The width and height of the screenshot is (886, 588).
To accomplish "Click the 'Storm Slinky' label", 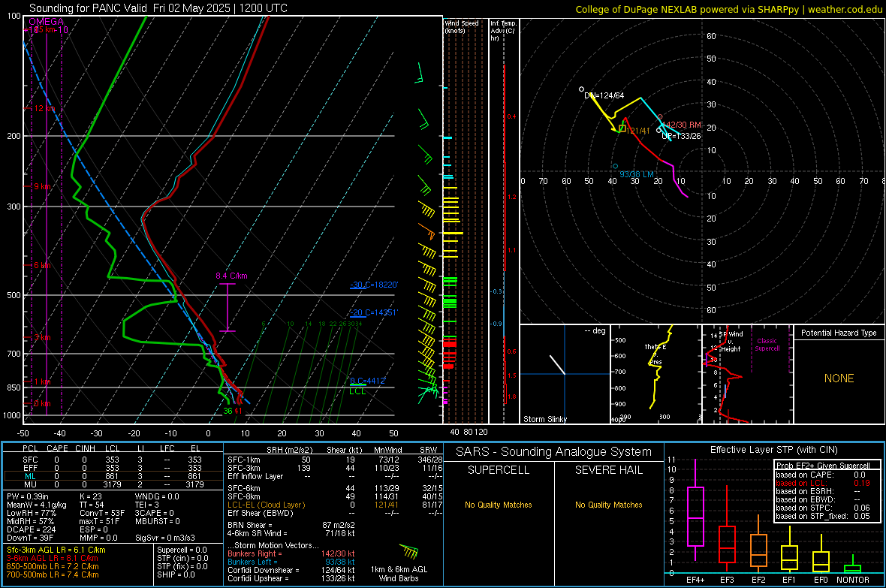I will point(544,419).
